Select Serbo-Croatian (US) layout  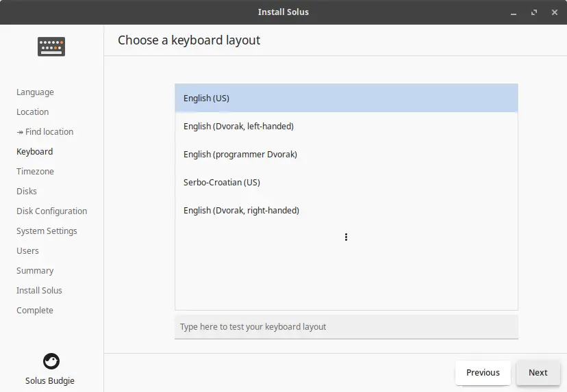346,183
